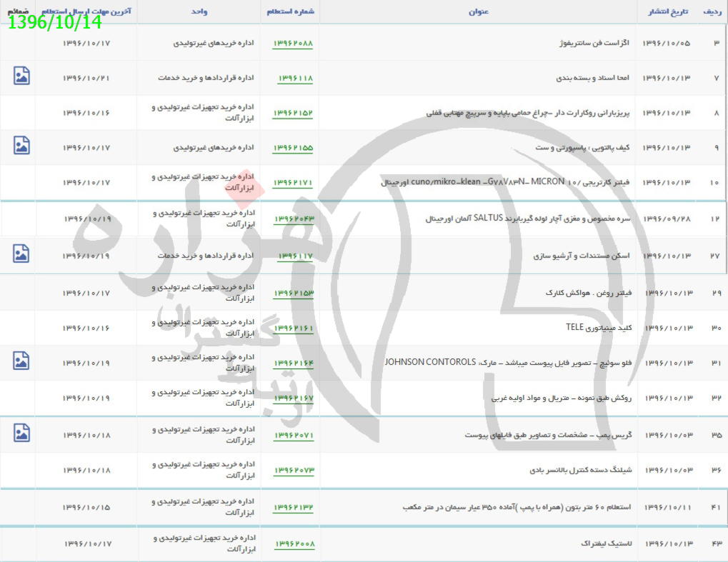Click inquiry link 1396118
This screenshot has height=562, width=728.
(295, 79)
